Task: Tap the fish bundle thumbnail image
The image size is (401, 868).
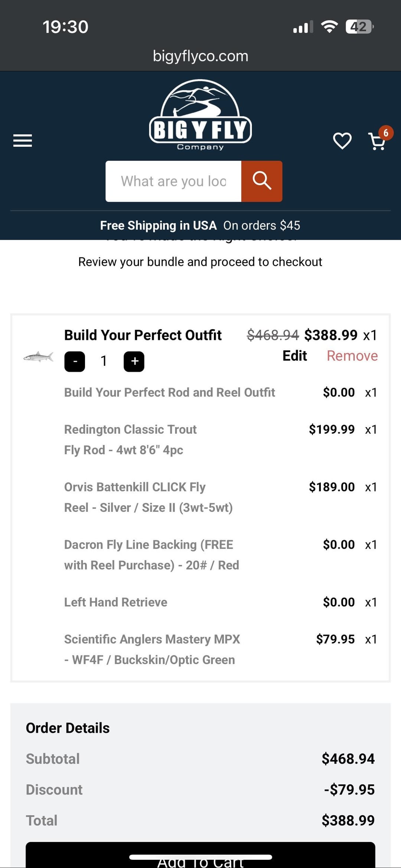Action: coord(38,357)
